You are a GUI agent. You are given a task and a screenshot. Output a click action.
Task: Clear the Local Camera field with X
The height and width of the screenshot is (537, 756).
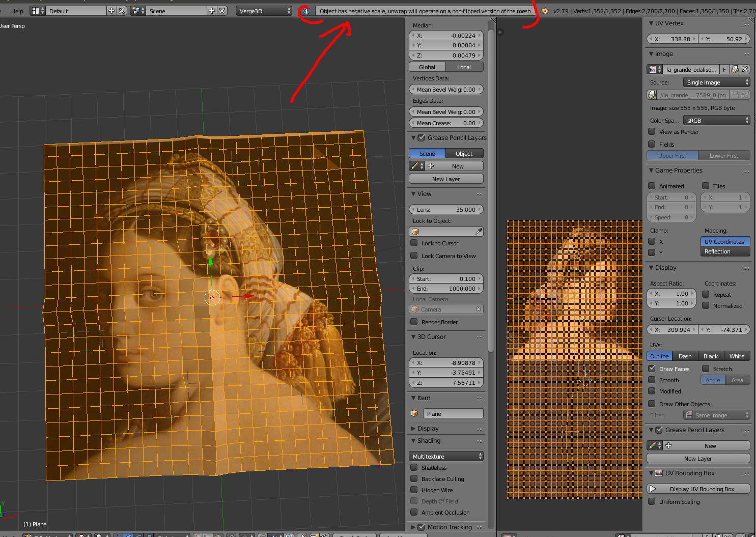tap(479, 309)
